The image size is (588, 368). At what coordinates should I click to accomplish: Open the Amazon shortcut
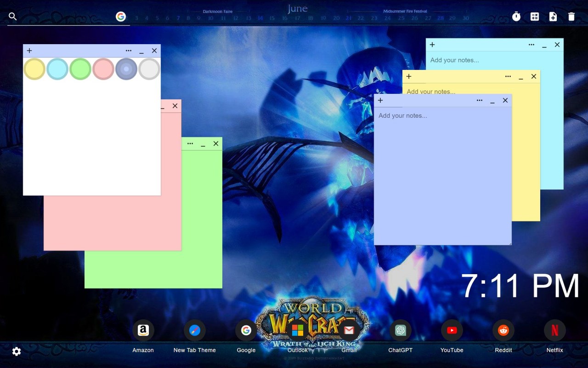(143, 330)
